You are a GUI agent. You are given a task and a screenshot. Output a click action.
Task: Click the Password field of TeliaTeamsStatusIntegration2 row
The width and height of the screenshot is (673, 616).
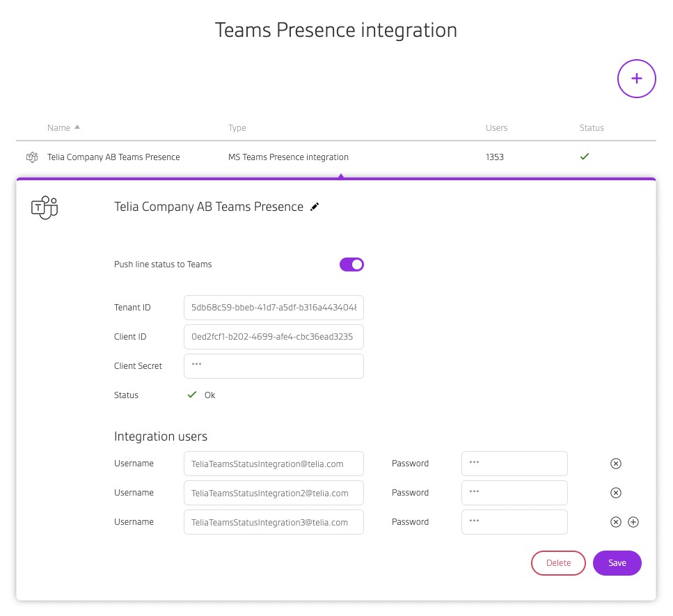coord(514,493)
